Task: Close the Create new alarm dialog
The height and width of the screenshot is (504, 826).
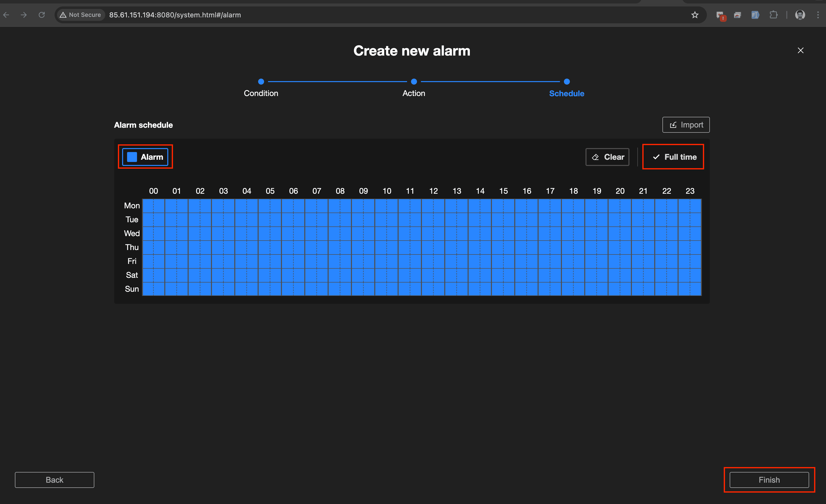Action: click(x=800, y=50)
